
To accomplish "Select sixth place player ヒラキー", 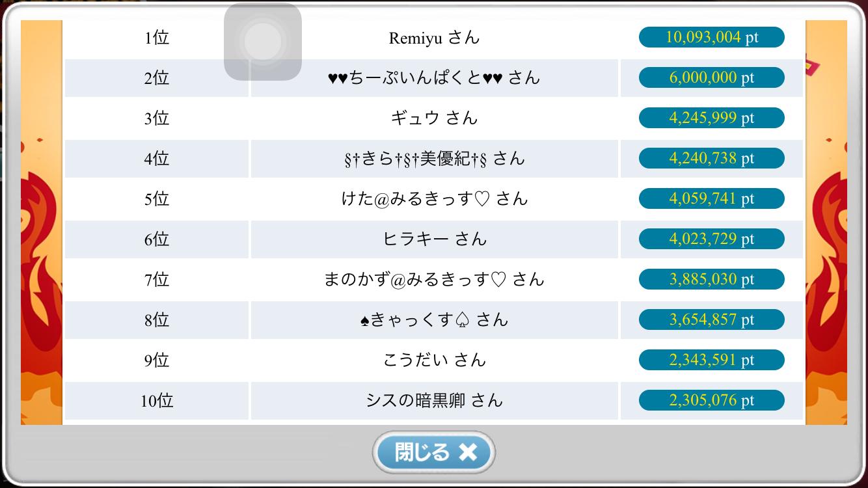I will coord(434,239).
